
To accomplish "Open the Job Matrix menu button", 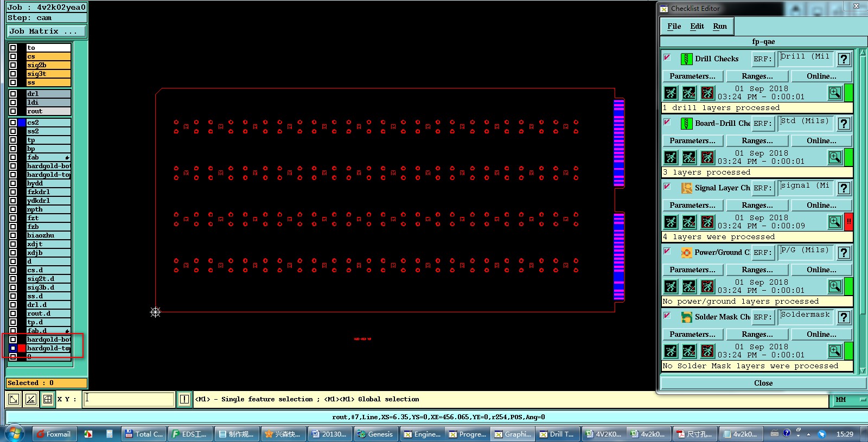I will [46, 31].
